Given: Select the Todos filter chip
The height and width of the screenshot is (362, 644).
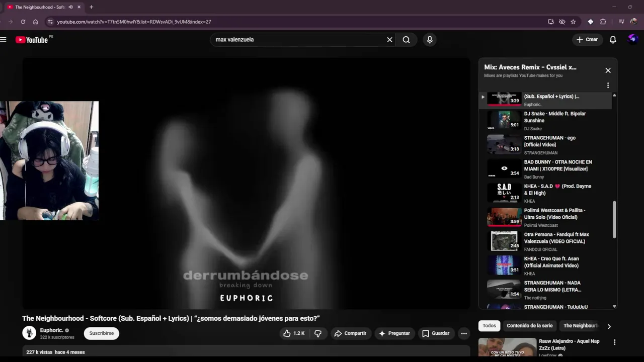Looking at the screenshot, I should [489, 326].
